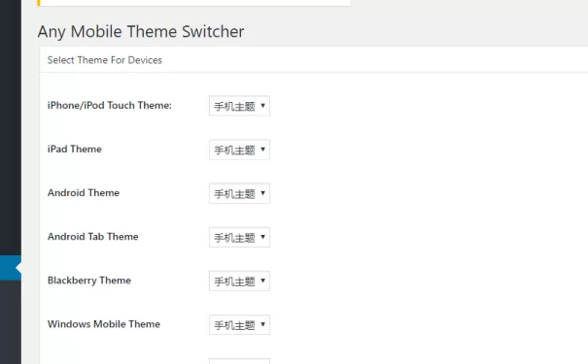Image resolution: width=588 pixels, height=364 pixels.
Task: Click the highlighted active item in the sidebar
Action: [x=11, y=268]
